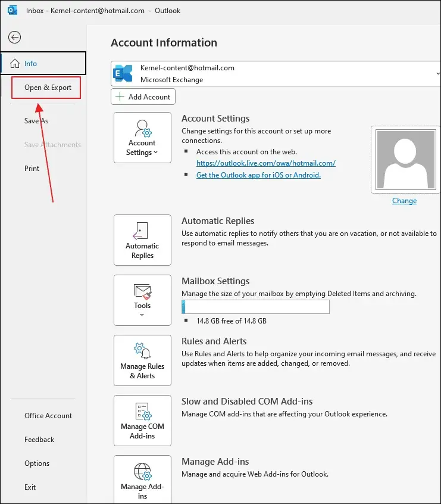Screen dimensions: 441x504
Task: Click Slow and Disabled COM Add-ins heading
Action: point(247,401)
